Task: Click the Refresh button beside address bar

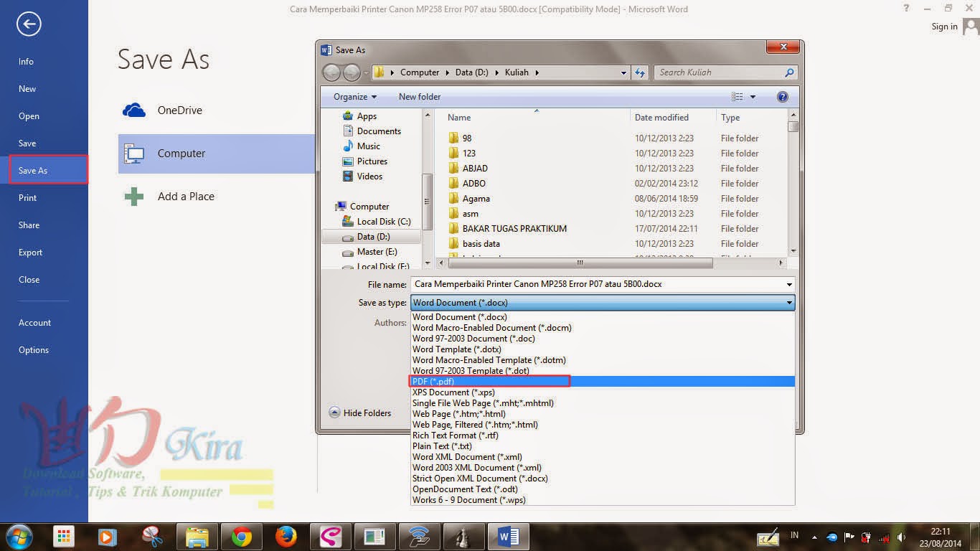Action: coord(641,72)
